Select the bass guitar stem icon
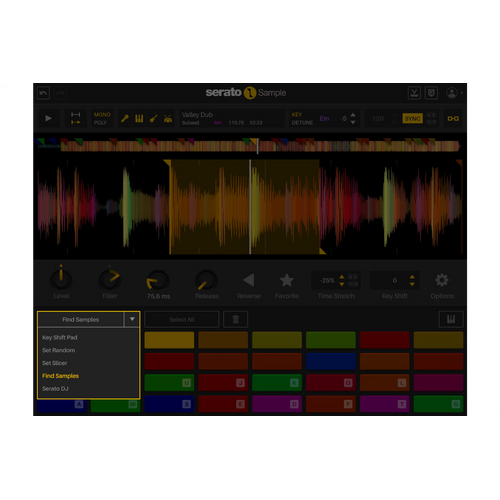 154,118
